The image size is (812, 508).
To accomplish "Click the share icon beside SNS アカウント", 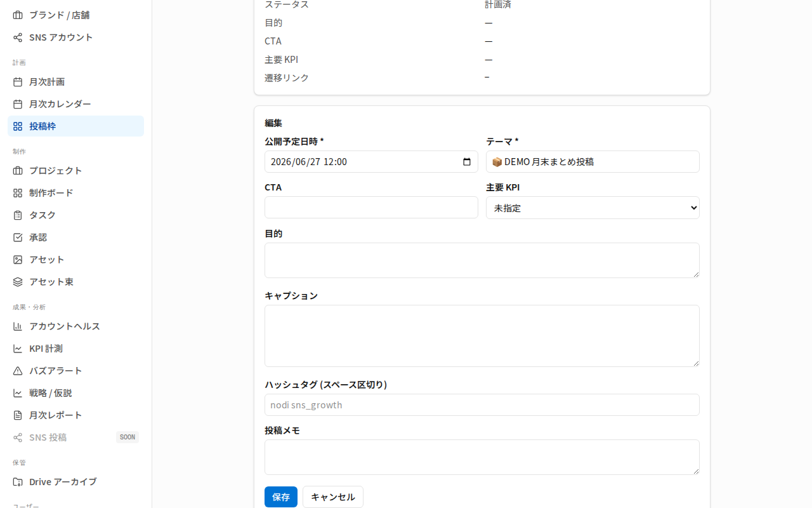I will 18,37.
